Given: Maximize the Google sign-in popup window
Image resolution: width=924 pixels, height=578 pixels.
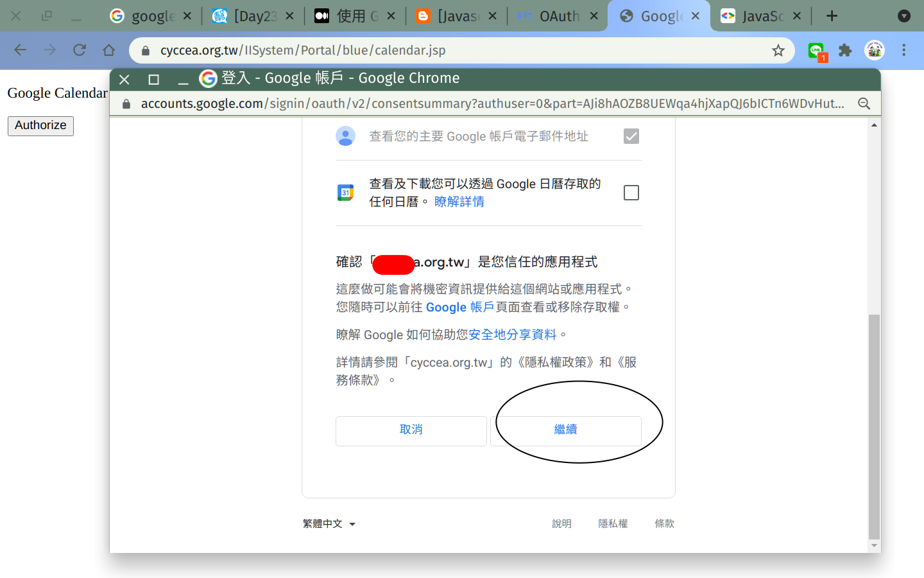Looking at the screenshot, I should tap(153, 79).
